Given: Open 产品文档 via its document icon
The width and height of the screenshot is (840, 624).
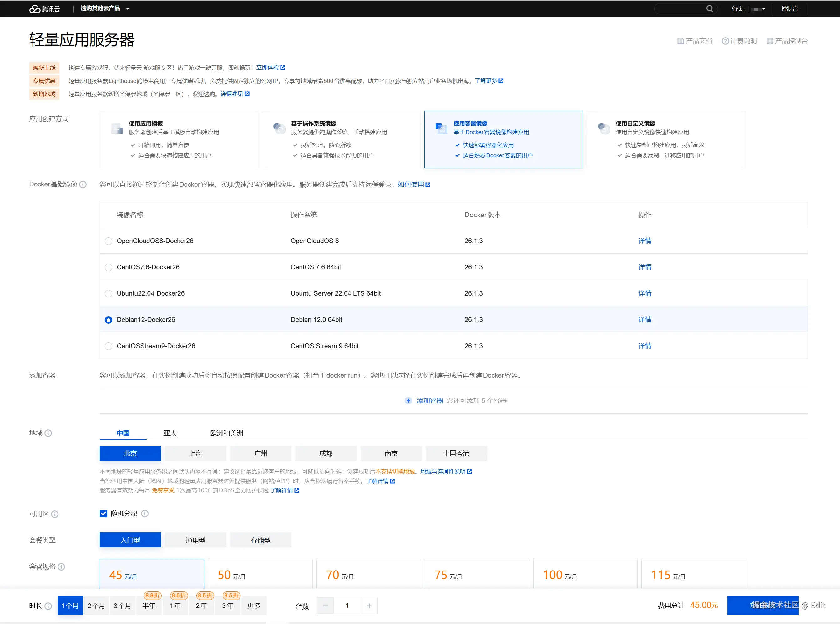Looking at the screenshot, I should tap(681, 40).
